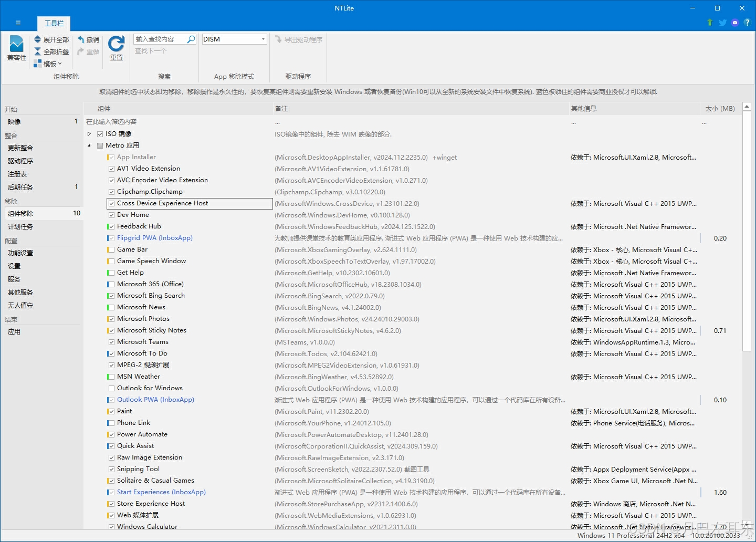Open the Discord icon
This screenshot has height=542, width=756.
pos(735,23)
